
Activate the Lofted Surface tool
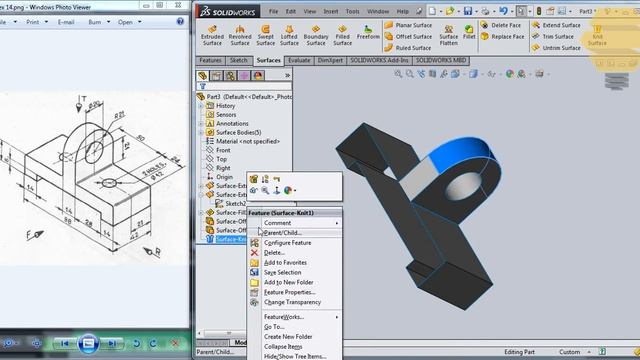click(x=289, y=35)
